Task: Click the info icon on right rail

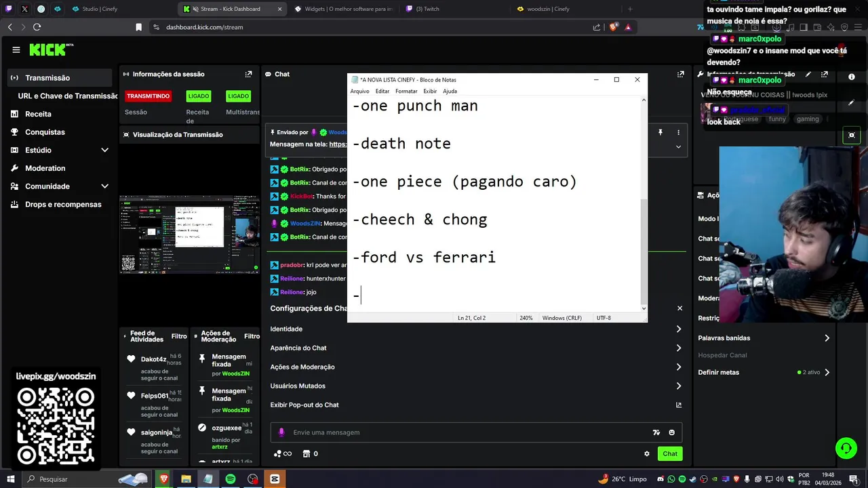Action: (852, 77)
